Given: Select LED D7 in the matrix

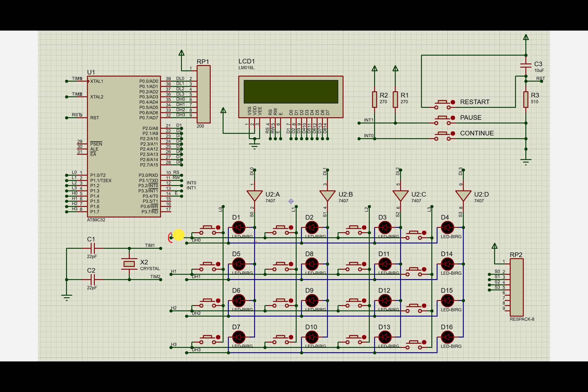Looking at the screenshot, I should coord(239,337).
